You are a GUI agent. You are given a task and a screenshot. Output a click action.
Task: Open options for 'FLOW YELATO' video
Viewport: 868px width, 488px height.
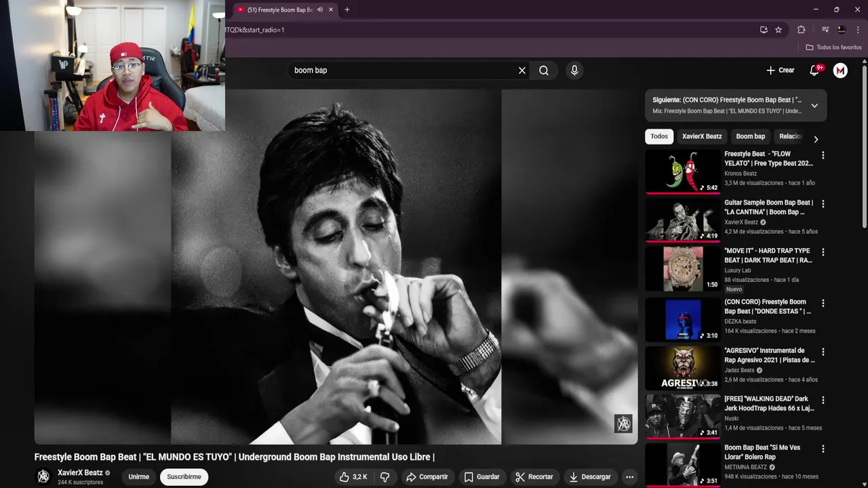tap(823, 155)
